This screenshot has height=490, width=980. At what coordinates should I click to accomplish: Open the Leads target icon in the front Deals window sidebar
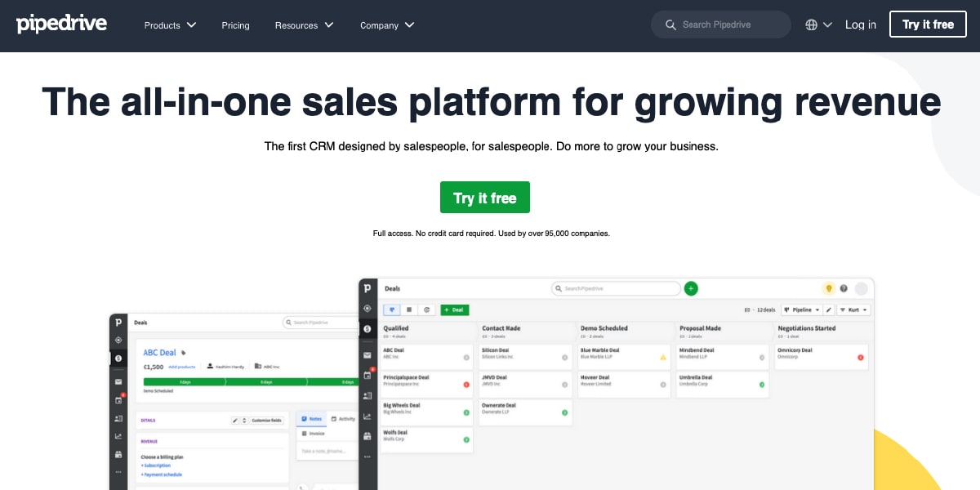click(x=367, y=309)
